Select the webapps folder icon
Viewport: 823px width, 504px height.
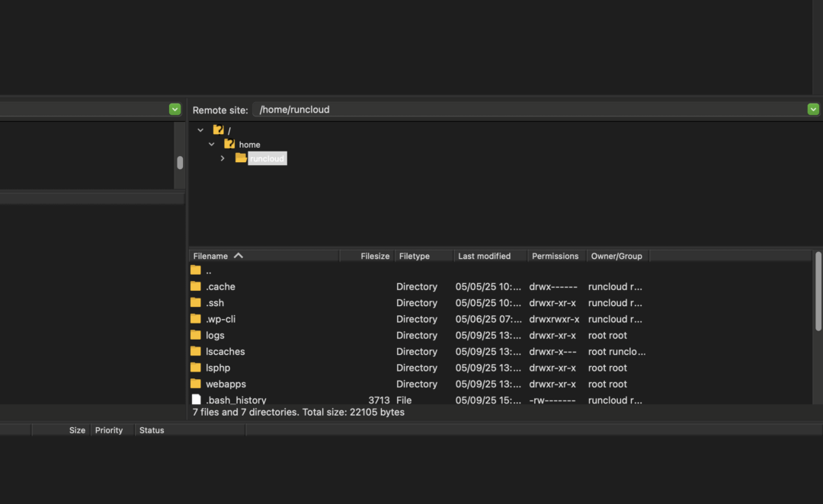196,384
